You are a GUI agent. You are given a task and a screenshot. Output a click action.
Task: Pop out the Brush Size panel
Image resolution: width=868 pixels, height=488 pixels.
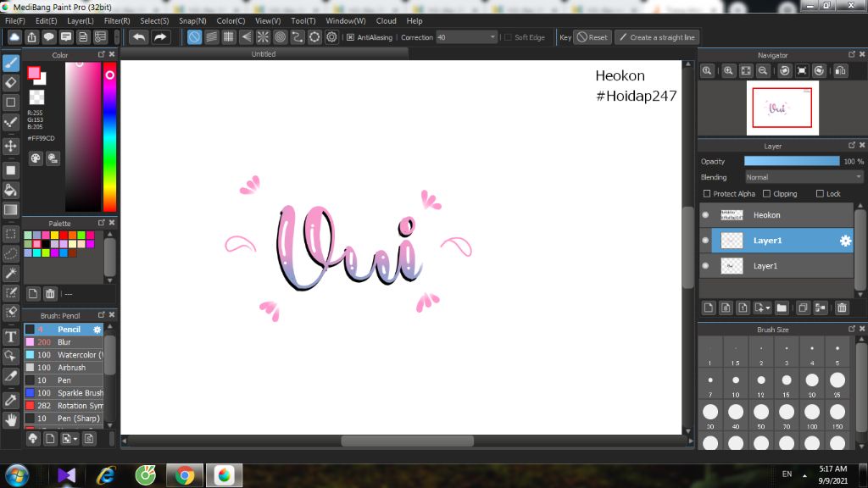pos(851,329)
